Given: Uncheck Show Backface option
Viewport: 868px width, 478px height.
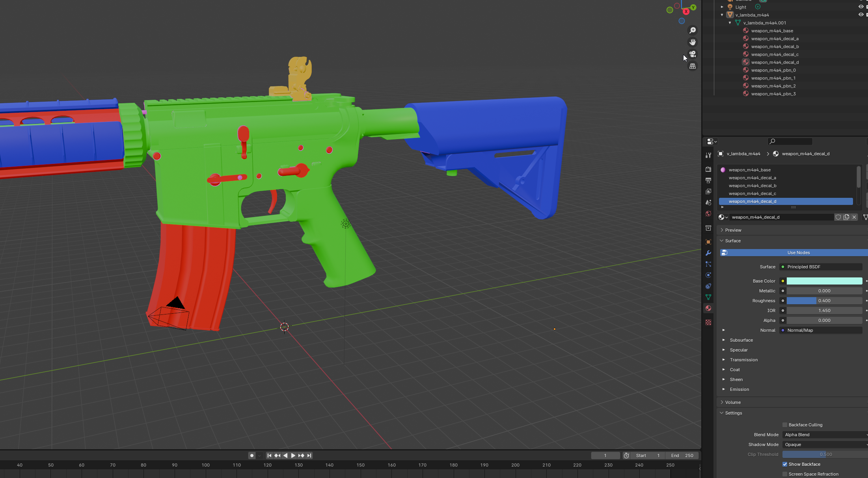Looking at the screenshot, I should pyautogui.click(x=785, y=464).
